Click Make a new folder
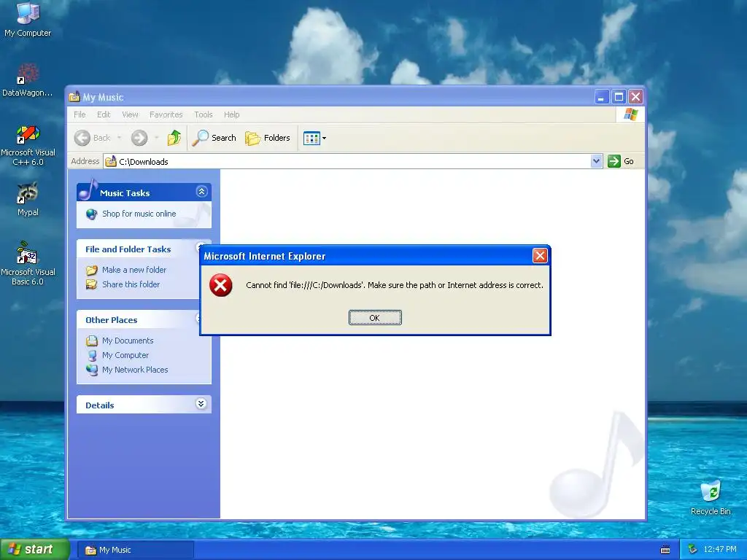 pos(134,270)
